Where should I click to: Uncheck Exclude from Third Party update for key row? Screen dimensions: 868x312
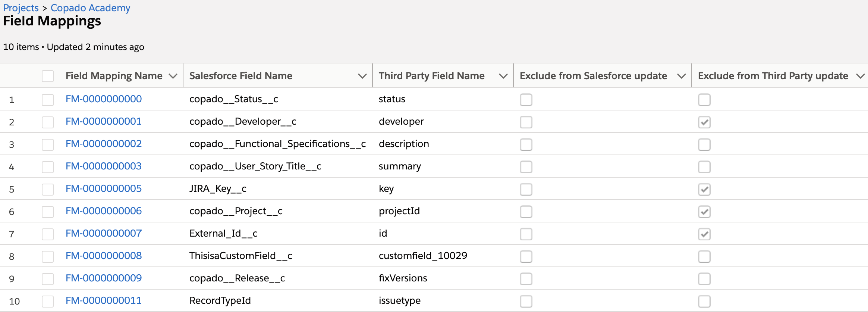704,189
